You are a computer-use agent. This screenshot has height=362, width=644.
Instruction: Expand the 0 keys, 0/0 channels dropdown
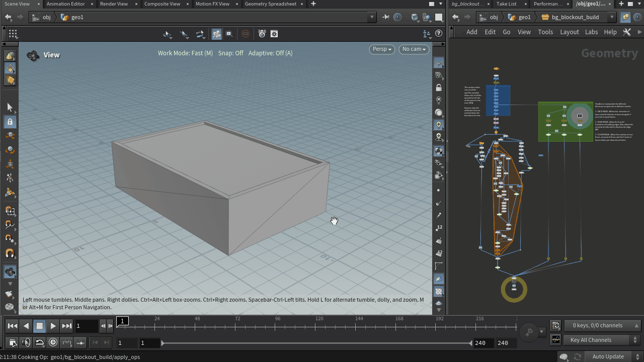pos(602,326)
